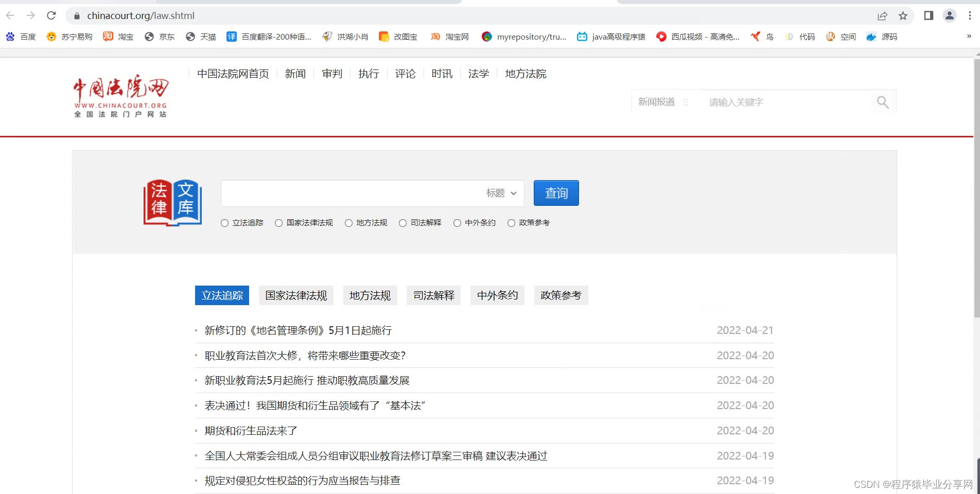Switch to the 中外条约 tab

pos(497,295)
